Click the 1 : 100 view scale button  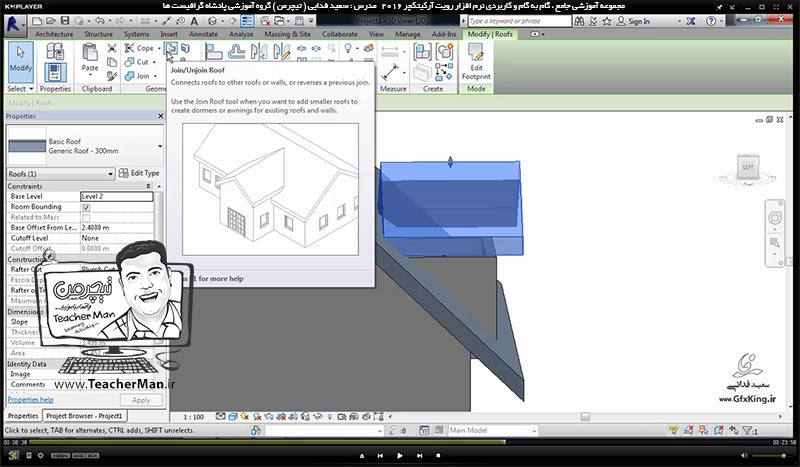click(194, 417)
